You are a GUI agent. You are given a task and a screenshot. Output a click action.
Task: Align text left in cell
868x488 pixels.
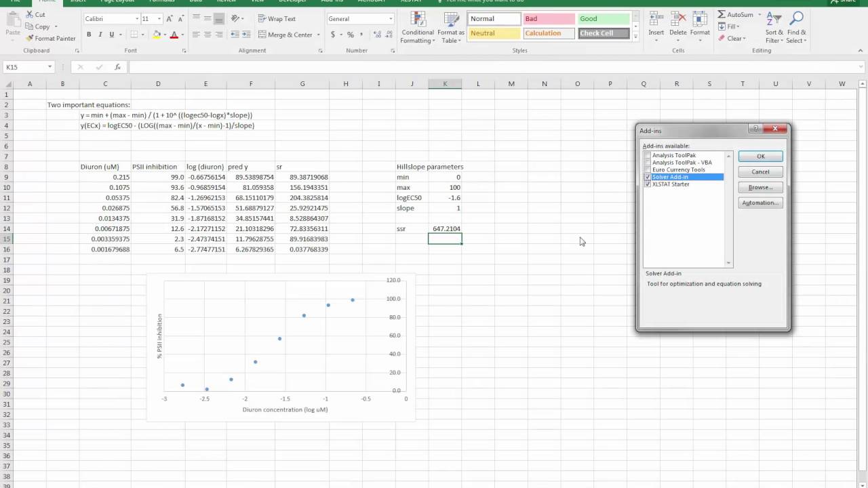pos(196,35)
